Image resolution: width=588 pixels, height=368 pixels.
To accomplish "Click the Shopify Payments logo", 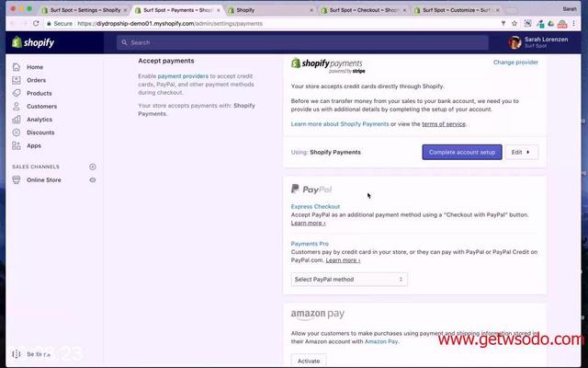I will 328,65.
